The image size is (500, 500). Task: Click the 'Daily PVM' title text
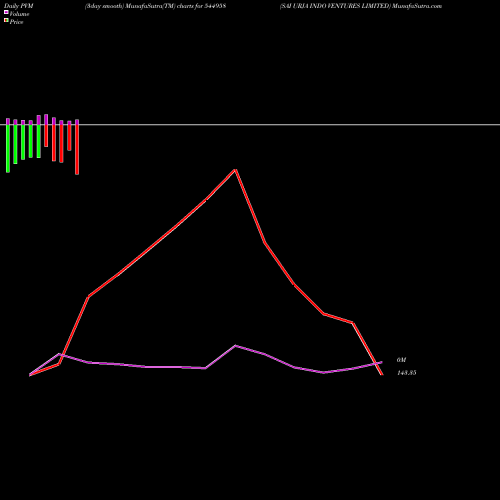tap(19, 6)
